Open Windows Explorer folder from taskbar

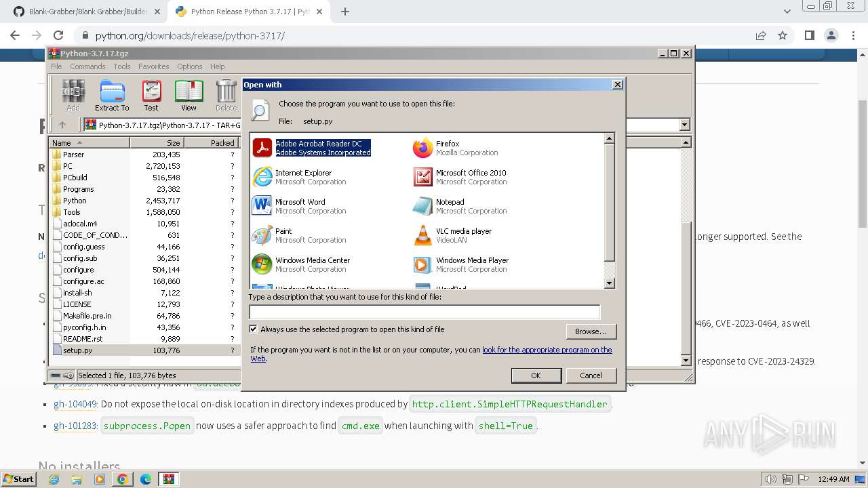coord(77,479)
